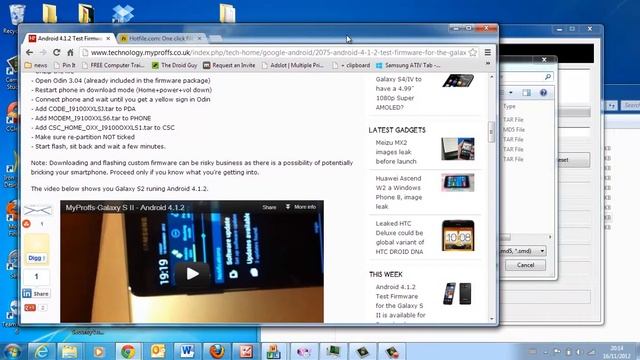Close the Android 4.1.2 Test Firmware tab
Viewport: 640px width, 360px height.
point(108,38)
